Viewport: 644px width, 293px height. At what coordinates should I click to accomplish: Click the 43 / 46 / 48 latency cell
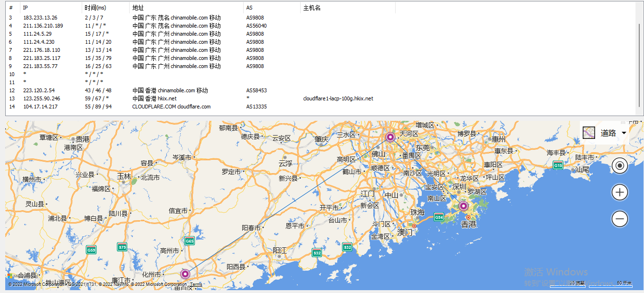coord(98,90)
